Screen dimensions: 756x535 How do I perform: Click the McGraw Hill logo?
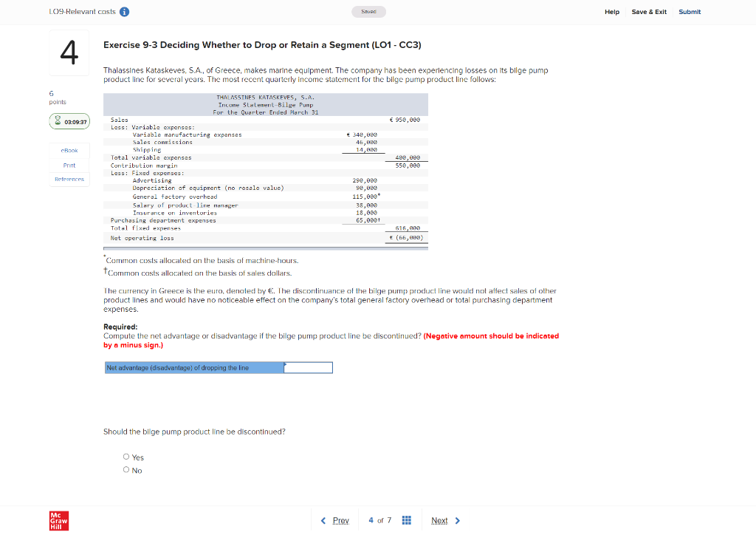(59, 520)
